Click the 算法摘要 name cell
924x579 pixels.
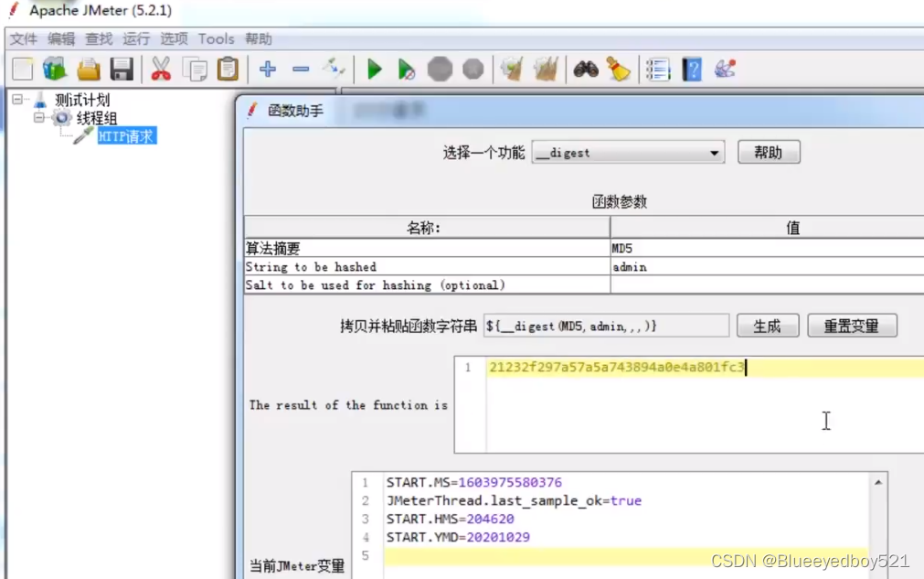coord(427,248)
